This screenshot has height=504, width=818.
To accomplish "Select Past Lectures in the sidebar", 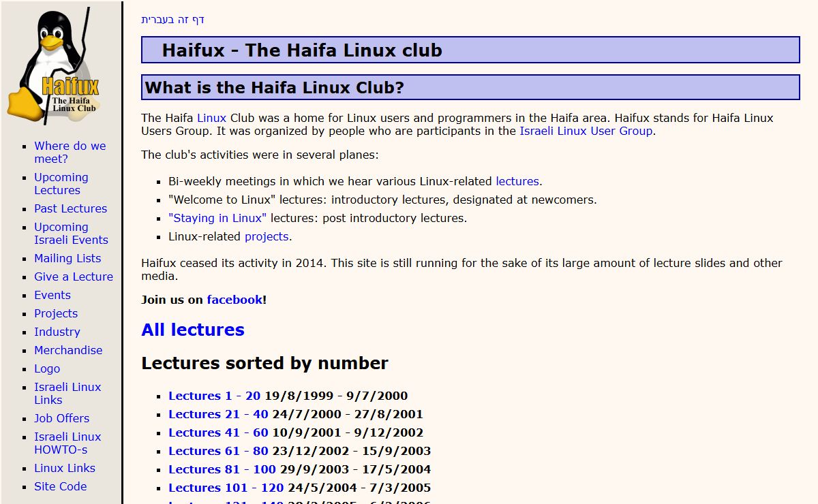I will click(x=70, y=208).
